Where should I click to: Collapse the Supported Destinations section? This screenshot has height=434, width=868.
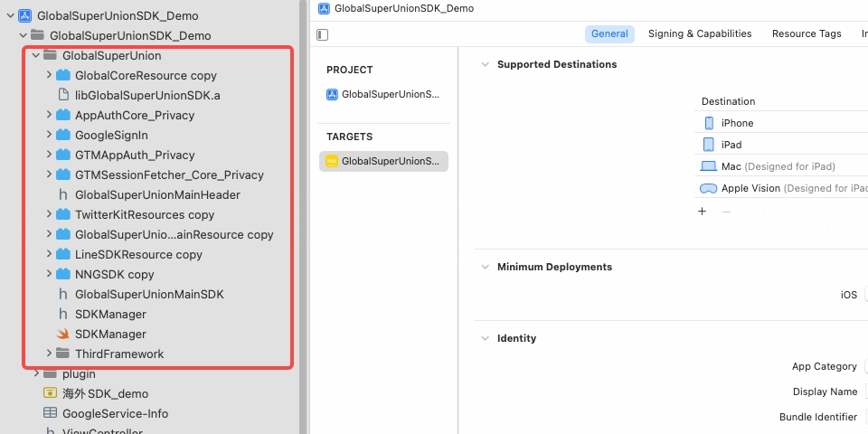(x=485, y=64)
